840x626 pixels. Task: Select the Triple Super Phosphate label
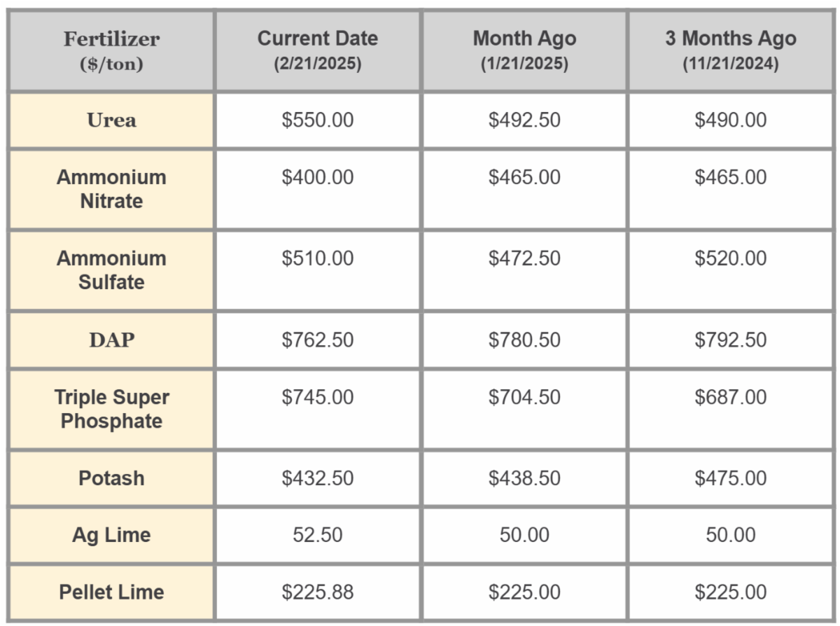tap(111, 409)
